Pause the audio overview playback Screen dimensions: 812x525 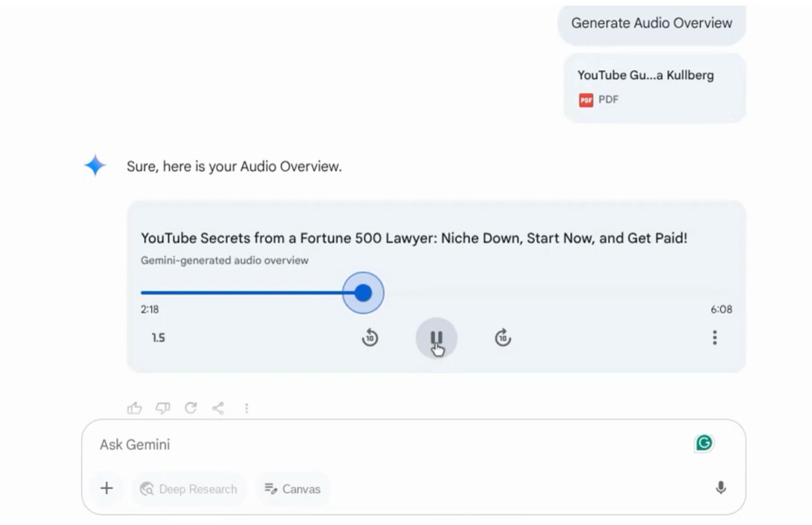[x=436, y=338]
